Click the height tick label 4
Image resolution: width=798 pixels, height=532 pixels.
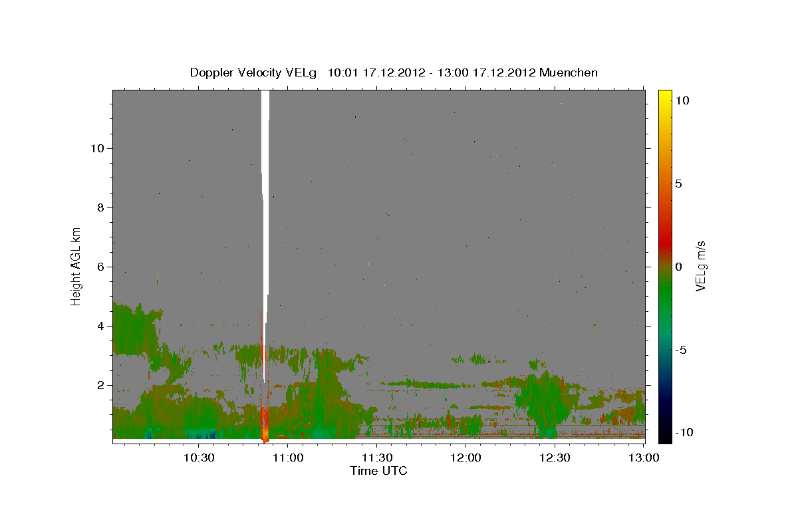pyautogui.click(x=100, y=326)
